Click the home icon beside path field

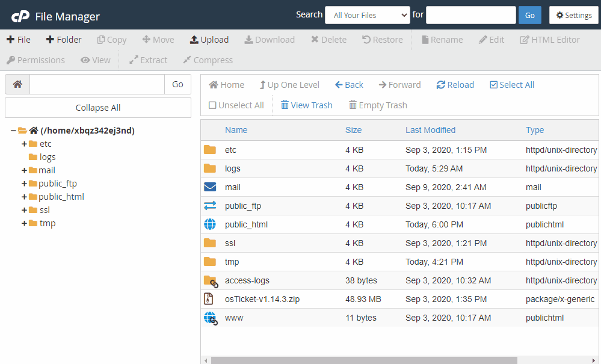pos(17,84)
